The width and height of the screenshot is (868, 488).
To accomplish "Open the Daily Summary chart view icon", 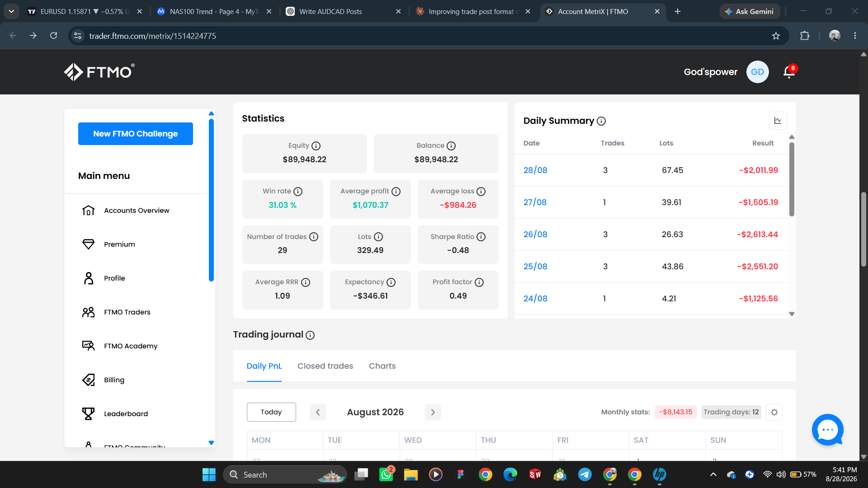I will (778, 121).
